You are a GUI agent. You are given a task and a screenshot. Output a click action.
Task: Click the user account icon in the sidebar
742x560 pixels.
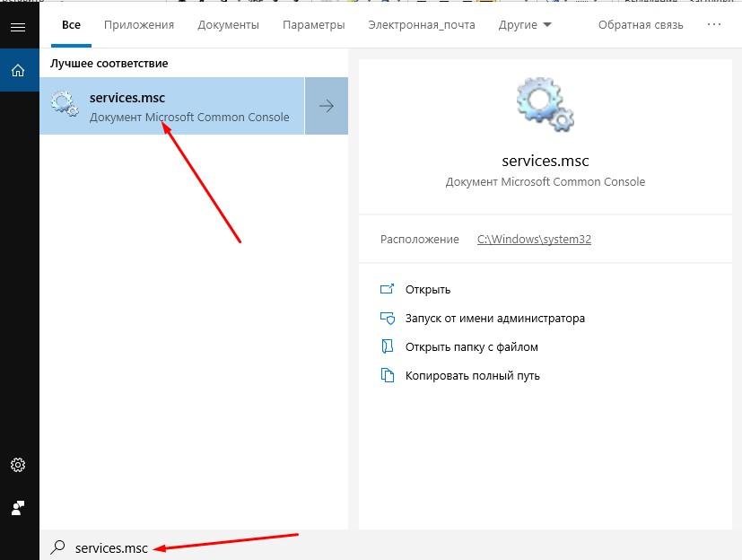click(x=18, y=505)
